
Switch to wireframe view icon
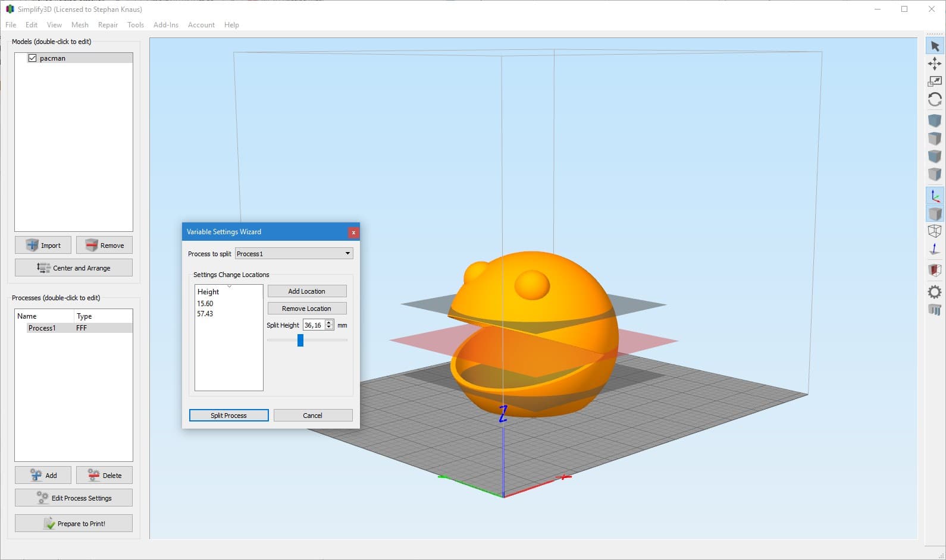pyautogui.click(x=935, y=231)
